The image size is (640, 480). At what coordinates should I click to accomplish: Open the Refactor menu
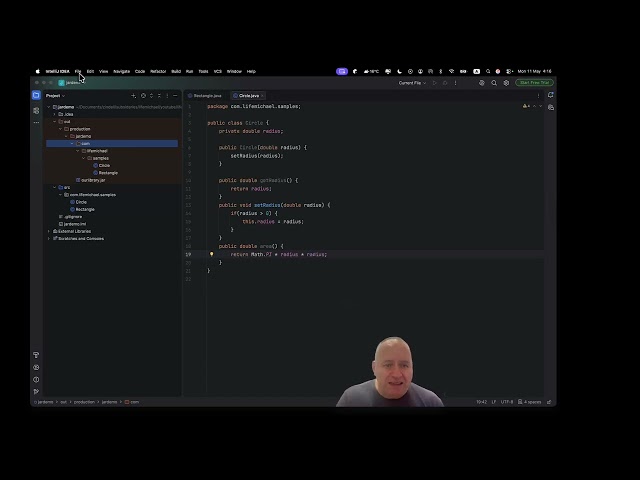tap(158, 71)
